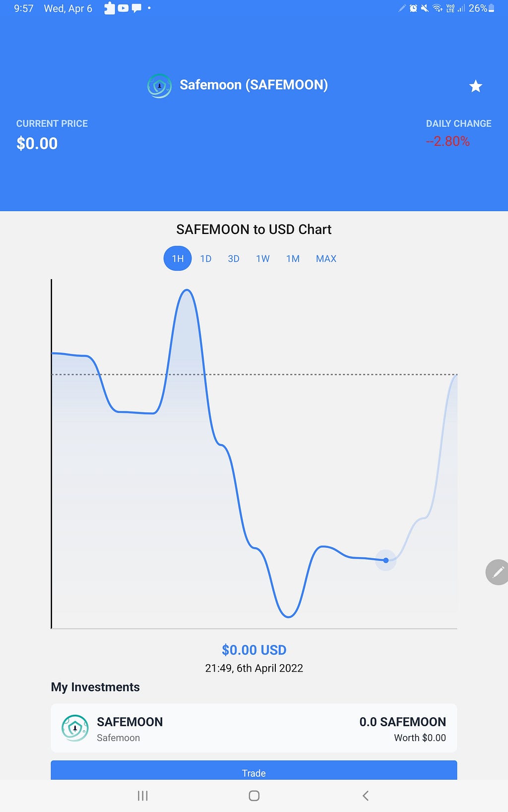Tap the Safemoon logo in header
508x812 pixels.
click(159, 86)
